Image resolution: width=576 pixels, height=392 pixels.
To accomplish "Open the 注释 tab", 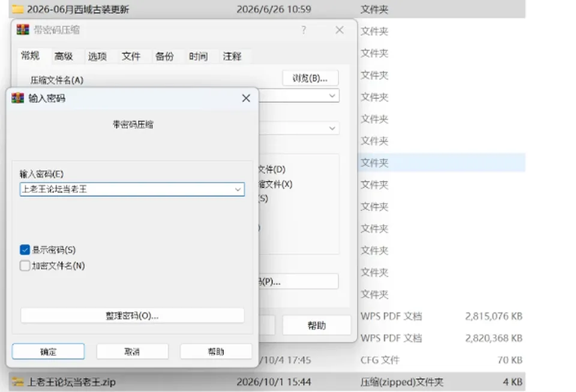I will point(232,56).
